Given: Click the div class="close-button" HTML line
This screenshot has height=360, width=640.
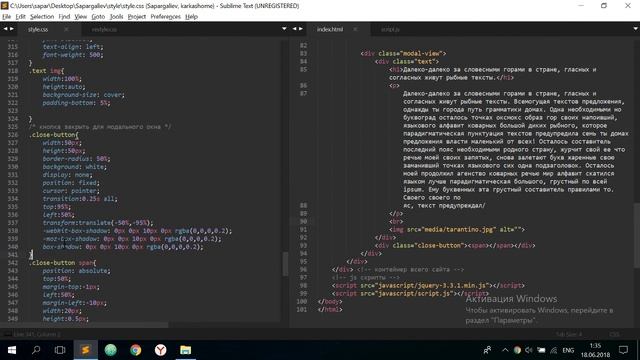Looking at the screenshot, I should [455, 245].
